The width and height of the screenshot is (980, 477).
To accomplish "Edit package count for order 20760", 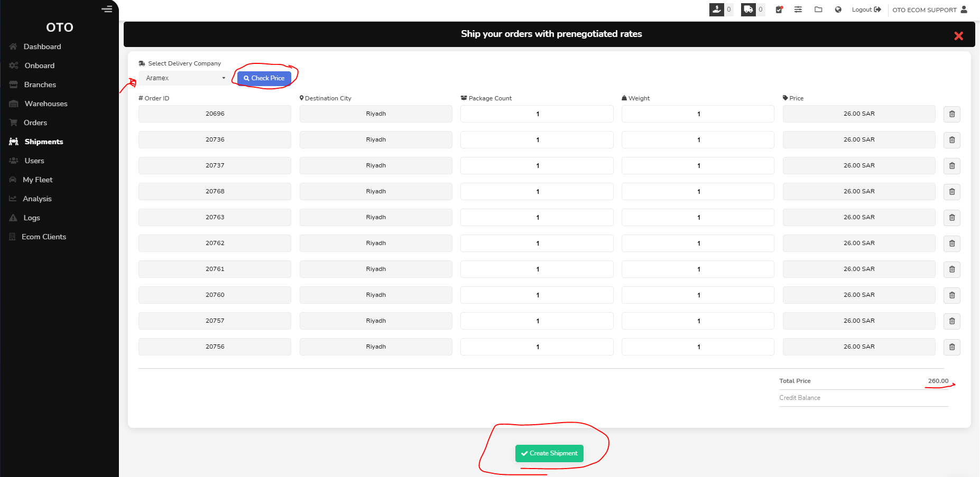I will (537, 295).
